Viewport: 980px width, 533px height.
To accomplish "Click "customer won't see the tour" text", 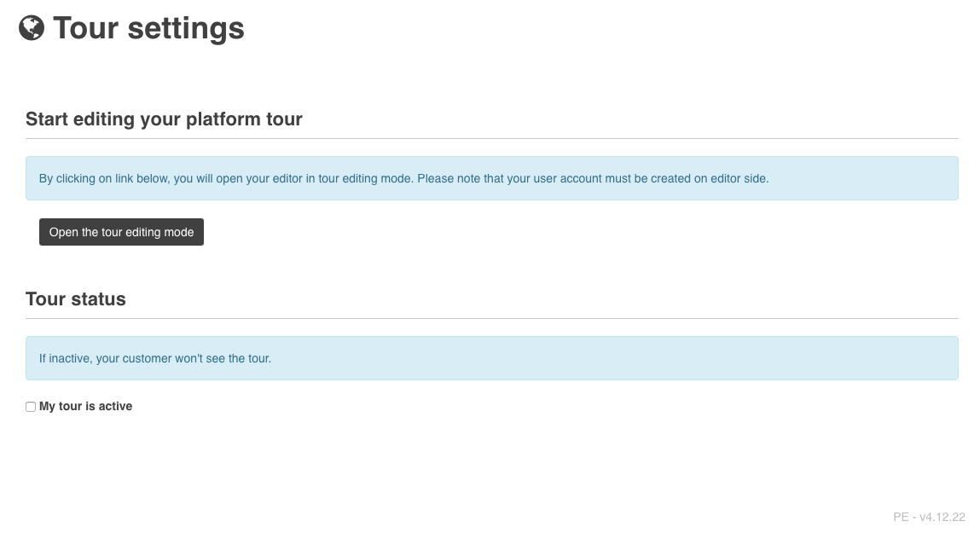I will coord(196,358).
